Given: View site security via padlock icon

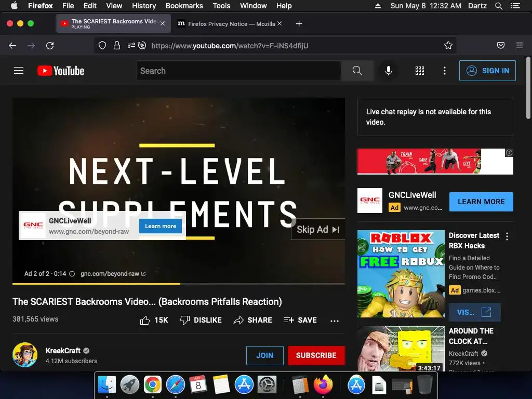Looking at the screenshot, I should [x=117, y=46].
